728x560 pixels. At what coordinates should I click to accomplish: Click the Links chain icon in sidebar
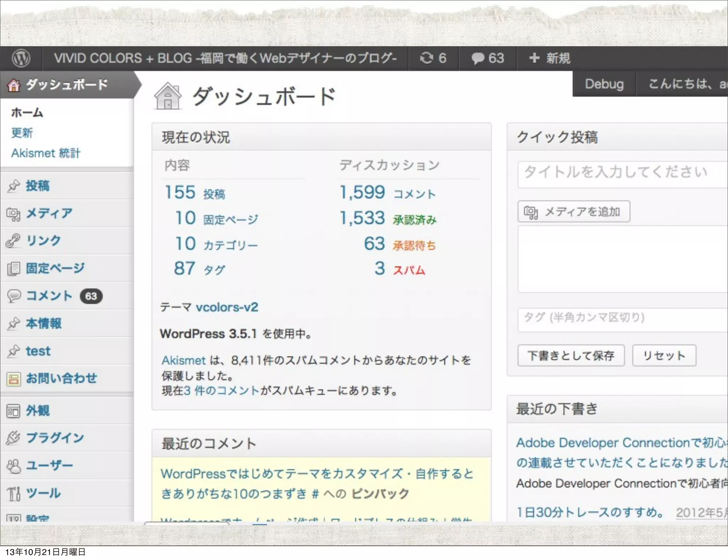click(x=14, y=241)
